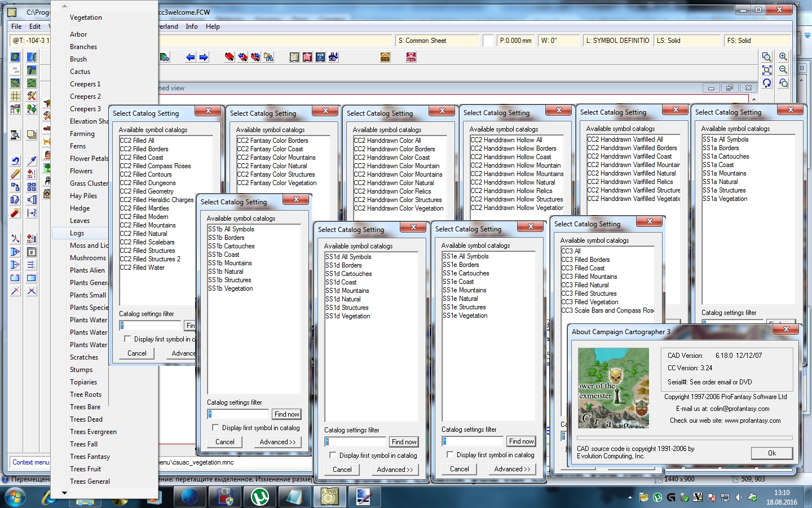Screen dimensions: 812x508
Task: Click the Zoom Extents icon
Action: tap(767, 70)
